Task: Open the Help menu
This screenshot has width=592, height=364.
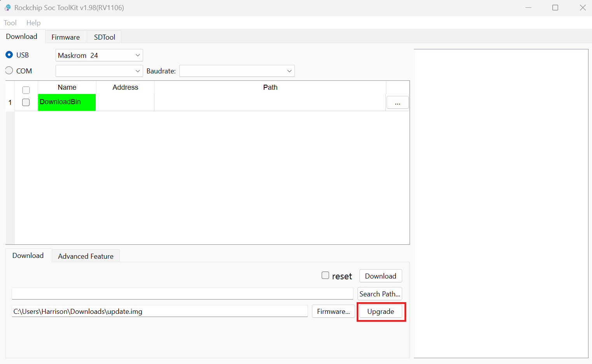Action: (33, 23)
